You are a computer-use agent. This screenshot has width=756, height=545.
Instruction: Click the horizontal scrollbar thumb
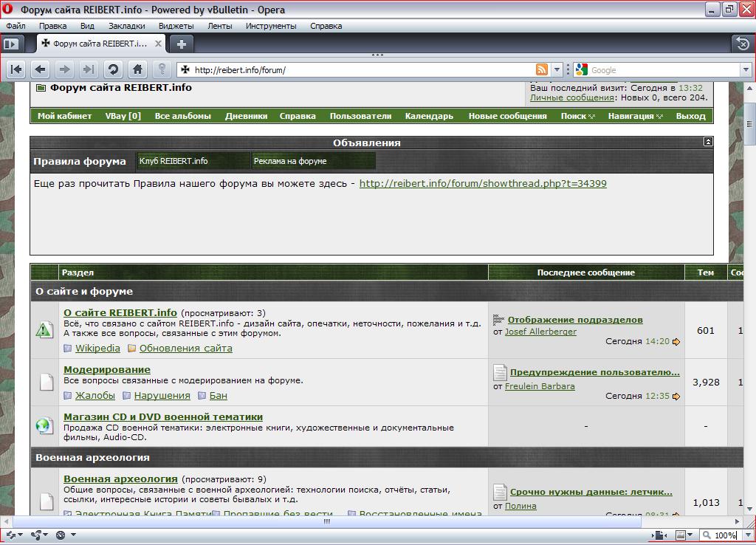[327, 521]
